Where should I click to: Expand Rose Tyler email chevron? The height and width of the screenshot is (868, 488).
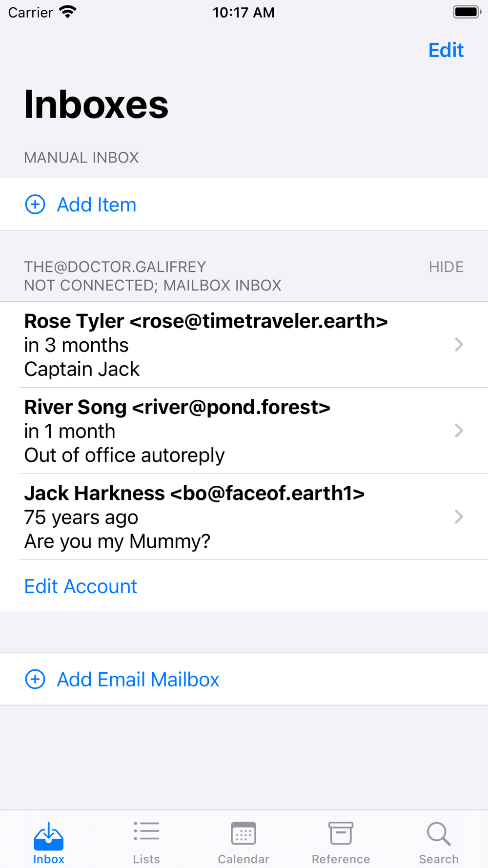tap(459, 345)
